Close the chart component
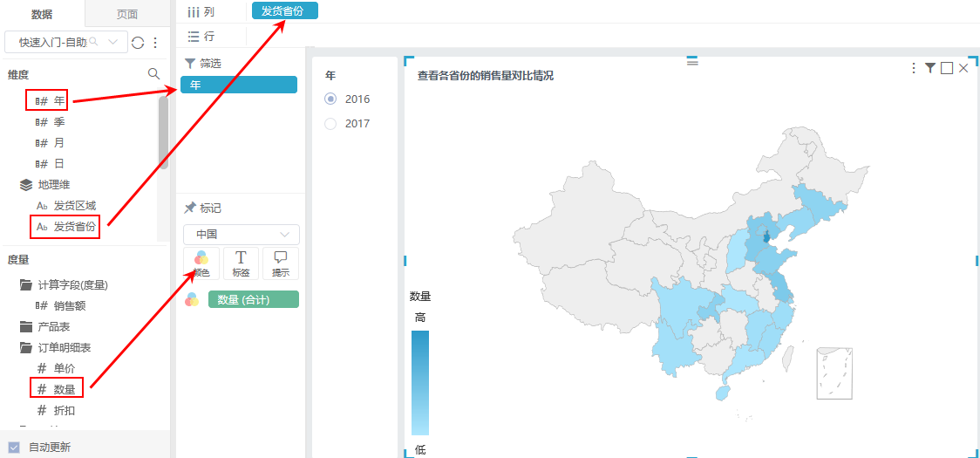 (x=963, y=67)
